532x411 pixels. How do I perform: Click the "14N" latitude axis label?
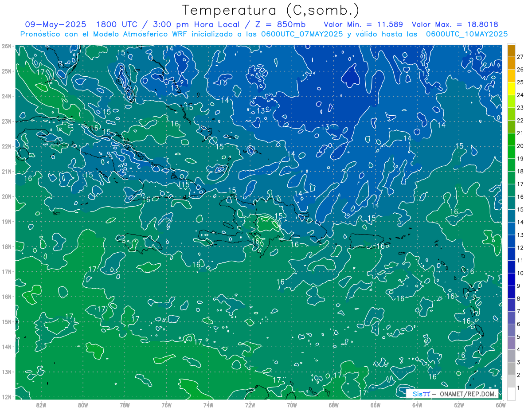point(7,347)
